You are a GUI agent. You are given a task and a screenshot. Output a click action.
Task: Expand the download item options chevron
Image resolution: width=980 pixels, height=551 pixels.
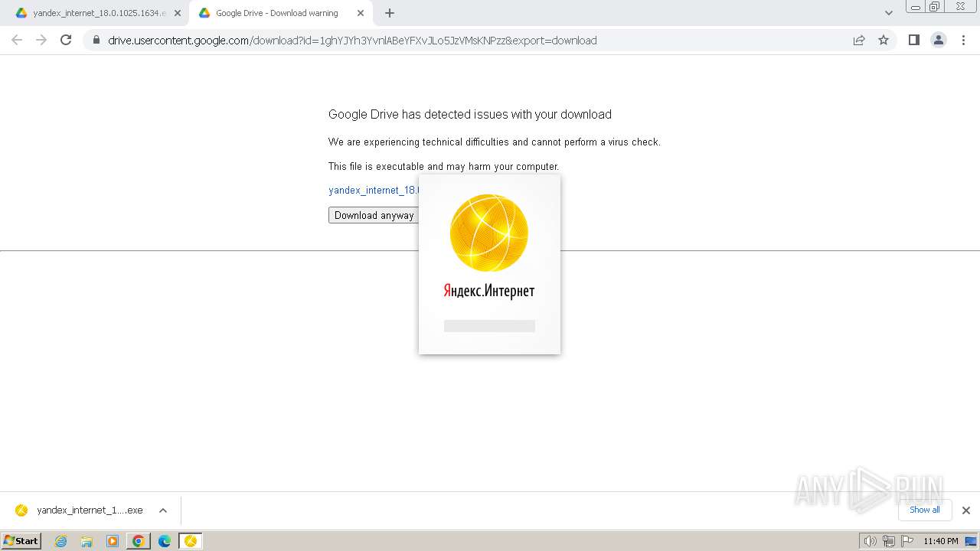tap(163, 510)
